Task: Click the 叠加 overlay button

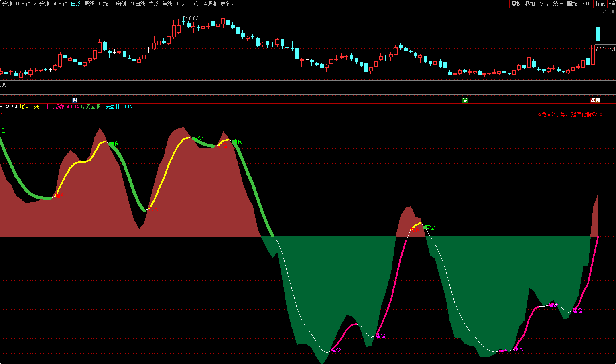Action: (530, 4)
